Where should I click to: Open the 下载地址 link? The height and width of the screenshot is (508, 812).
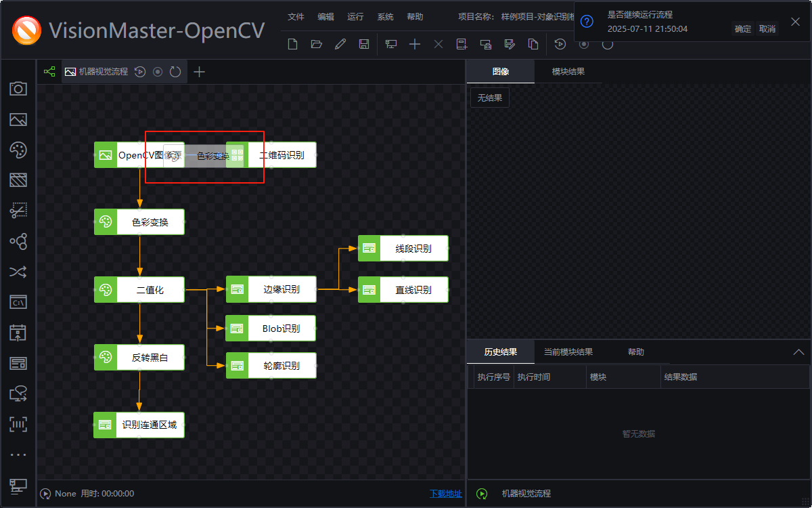click(445, 494)
